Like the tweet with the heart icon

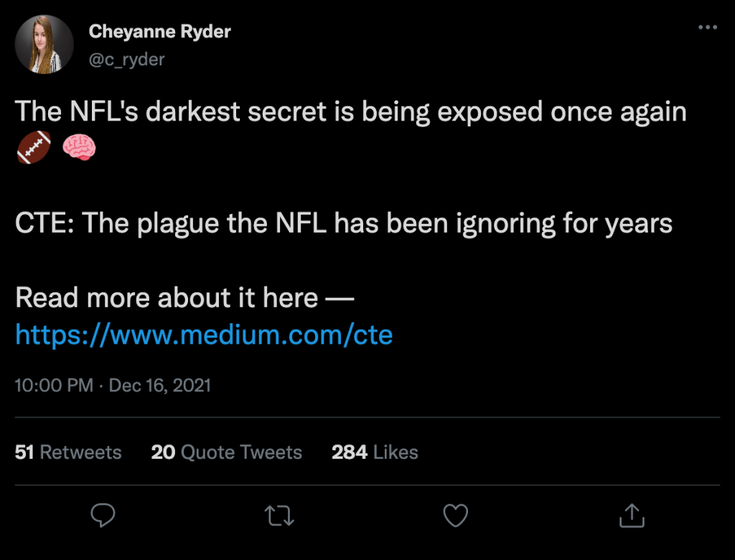coord(456,515)
